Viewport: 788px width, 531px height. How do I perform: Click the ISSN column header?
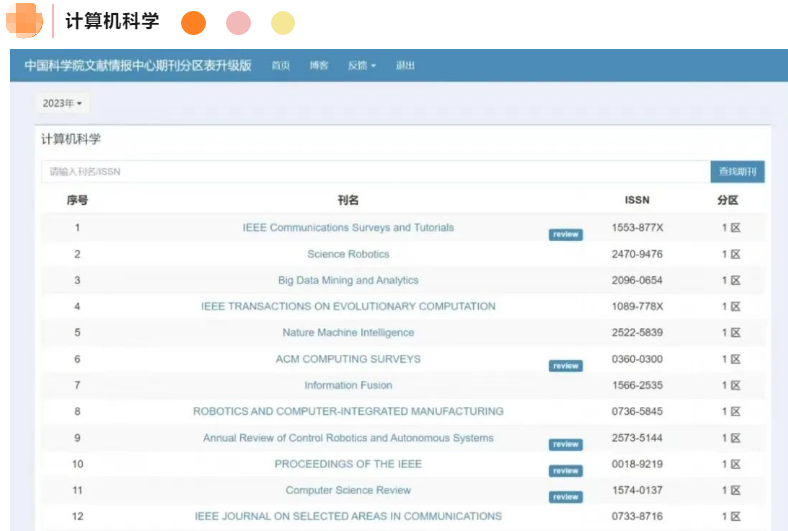pyautogui.click(x=637, y=200)
